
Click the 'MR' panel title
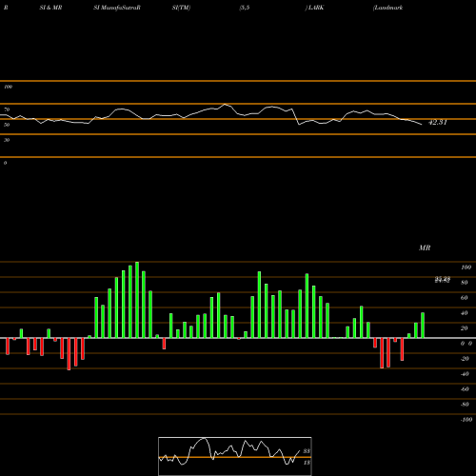click(x=425, y=248)
